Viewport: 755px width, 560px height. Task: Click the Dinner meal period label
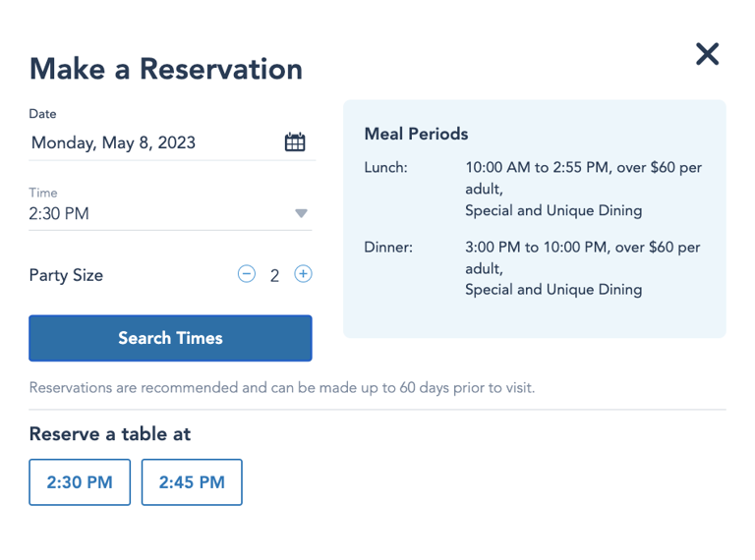[388, 248]
